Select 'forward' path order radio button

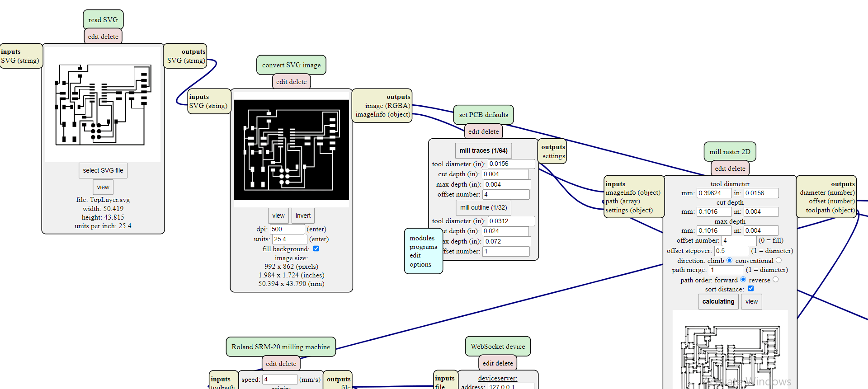pos(743,280)
